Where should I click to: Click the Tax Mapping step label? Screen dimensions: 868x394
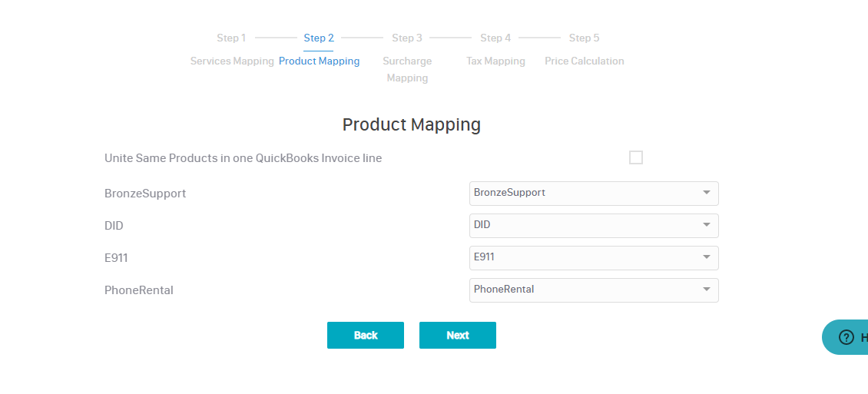pos(495,61)
